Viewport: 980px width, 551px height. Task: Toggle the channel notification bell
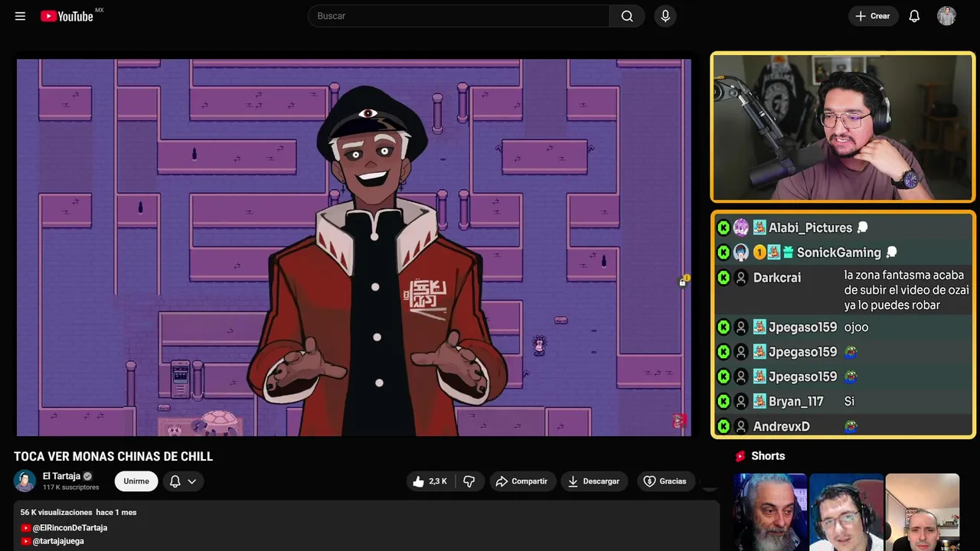click(x=175, y=481)
